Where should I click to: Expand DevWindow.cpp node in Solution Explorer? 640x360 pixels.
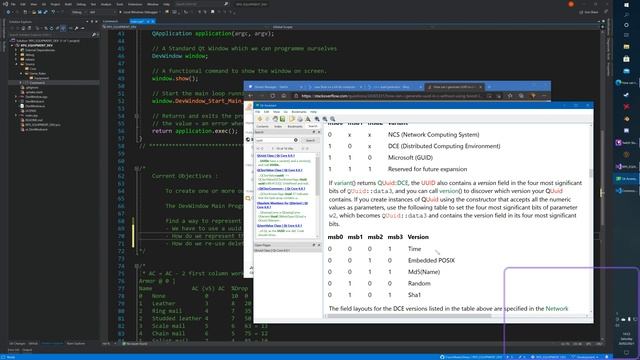point(16,97)
